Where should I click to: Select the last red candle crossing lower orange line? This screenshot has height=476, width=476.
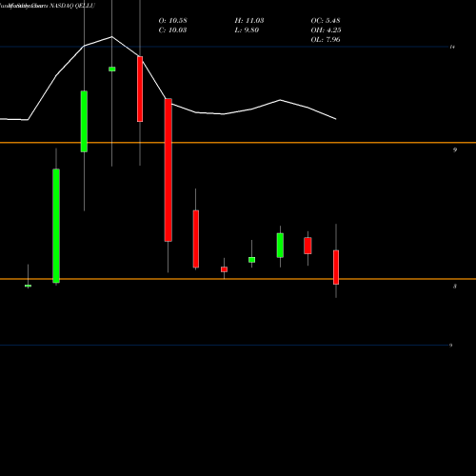[336, 268]
